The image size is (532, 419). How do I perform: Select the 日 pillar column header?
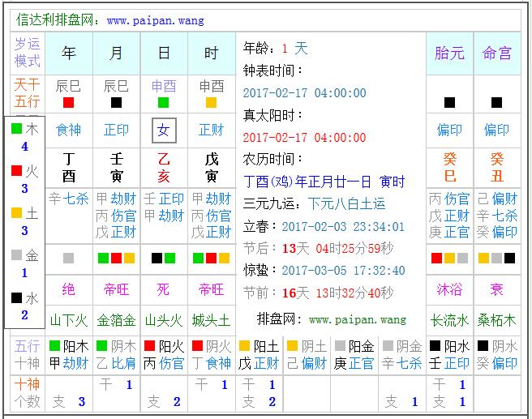click(164, 53)
